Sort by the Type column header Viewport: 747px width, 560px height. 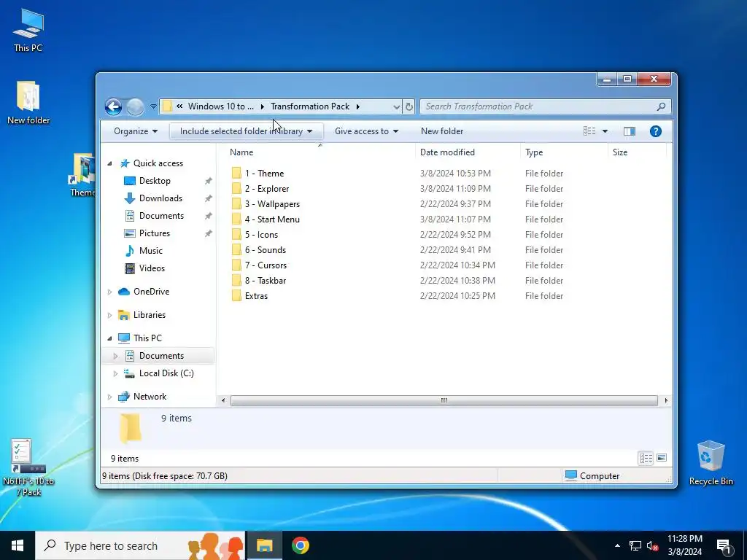pyautogui.click(x=533, y=152)
